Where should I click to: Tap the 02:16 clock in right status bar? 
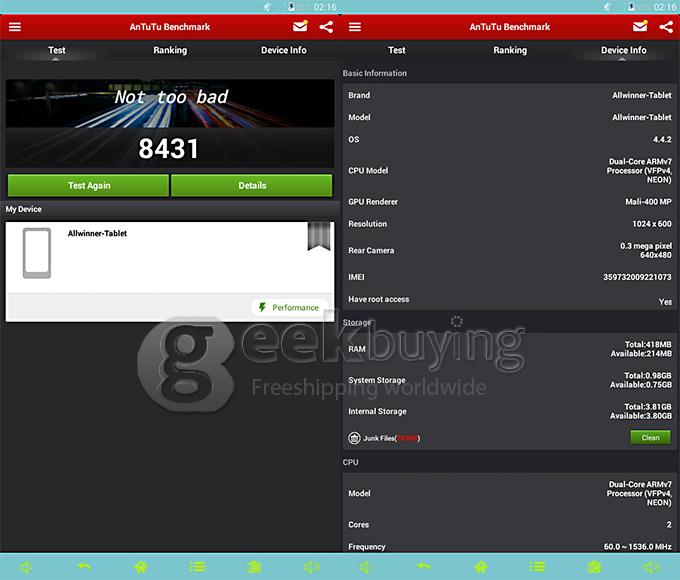665,7
